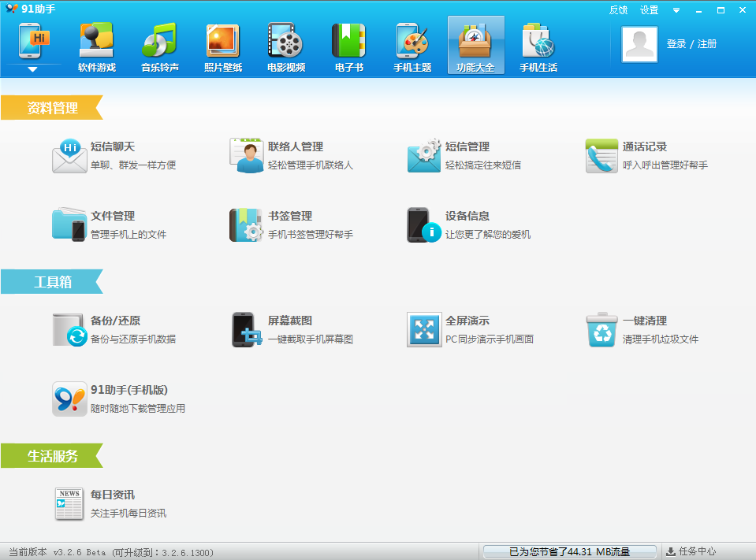
Task: Click 让您更了解您的爱机 description text
Action: pos(488,235)
